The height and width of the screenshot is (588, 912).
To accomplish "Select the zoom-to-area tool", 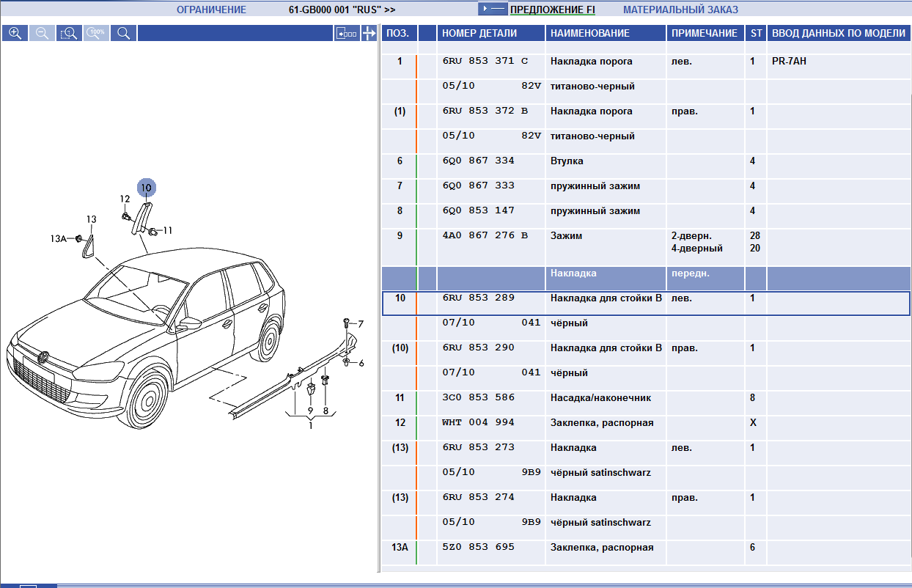I will point(69,33).
